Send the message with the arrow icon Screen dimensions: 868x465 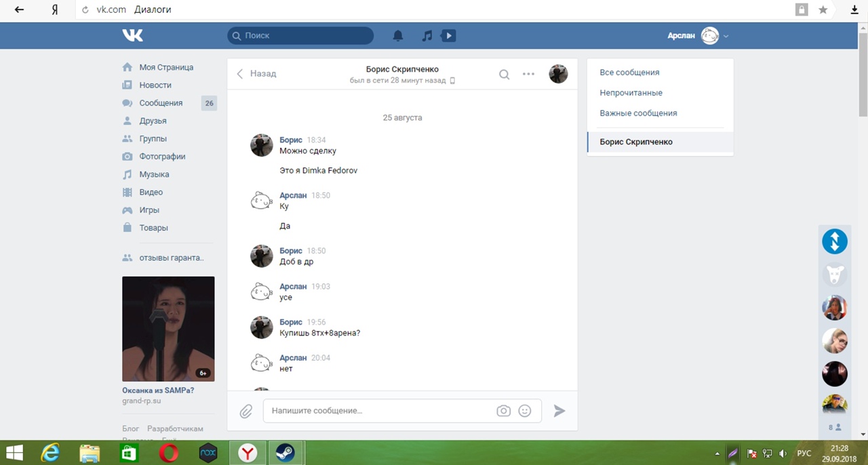tap(559, 411)
